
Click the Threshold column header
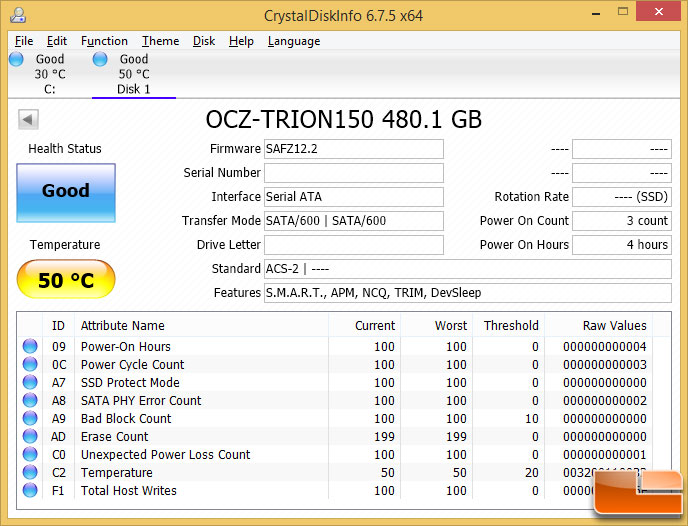tap(508, 326)
